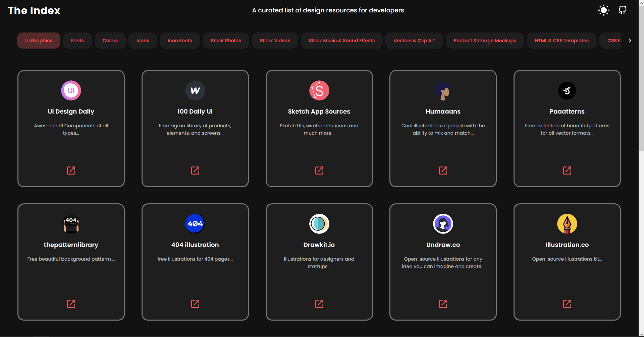Click the 100 Daily UI card title
This screenshot has width=644, height=337.
195,112
